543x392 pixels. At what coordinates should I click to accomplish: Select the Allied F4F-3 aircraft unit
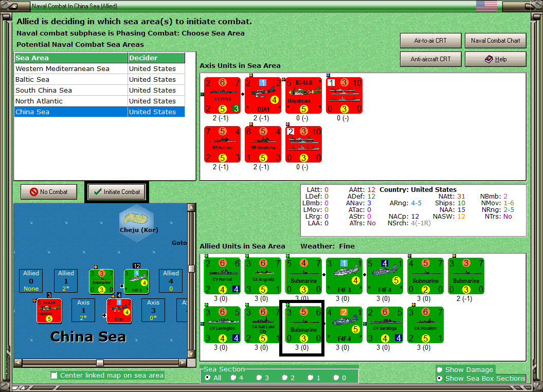pos(344,276)
